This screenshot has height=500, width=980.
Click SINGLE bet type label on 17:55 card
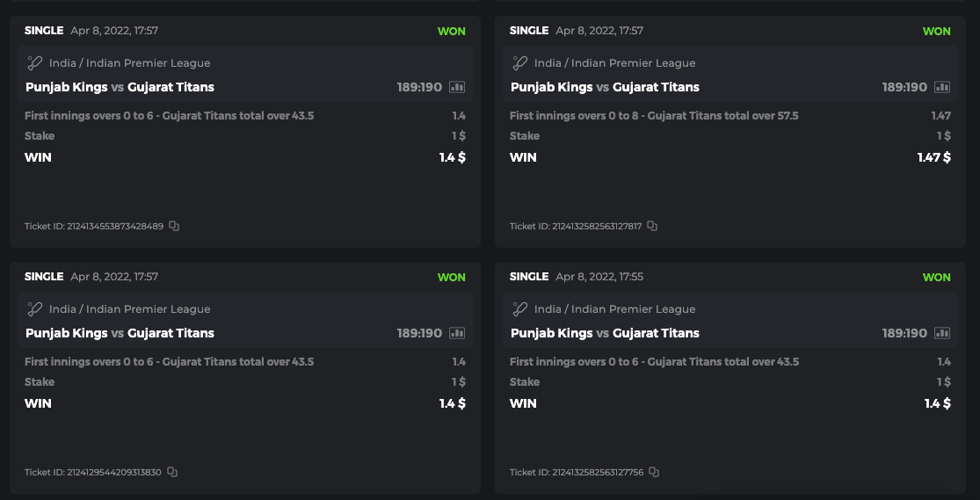[x=529, y=276]
